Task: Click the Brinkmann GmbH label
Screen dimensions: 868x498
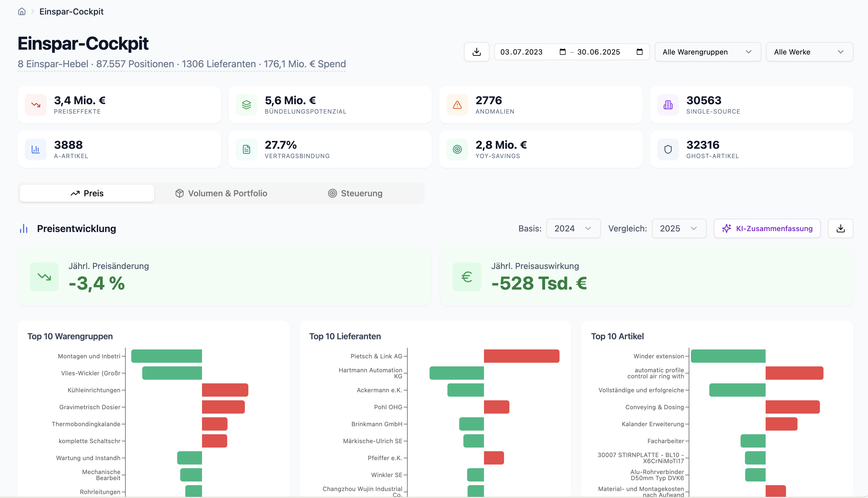Action: pos(377,424)
